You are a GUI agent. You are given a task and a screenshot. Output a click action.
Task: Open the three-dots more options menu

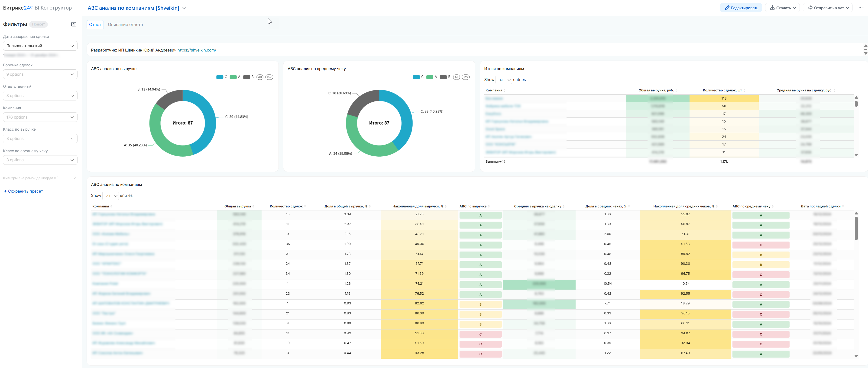pos(861,8)
